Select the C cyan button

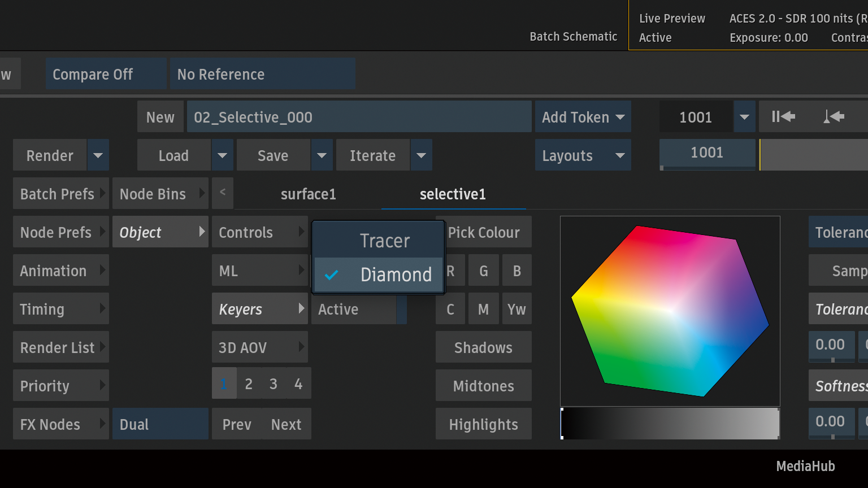(450, 309)
